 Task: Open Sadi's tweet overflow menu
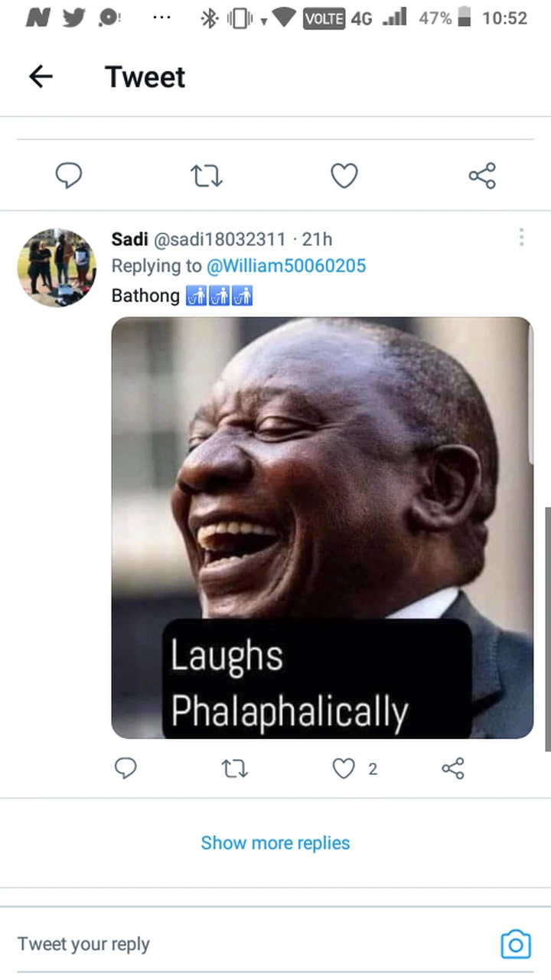[521, 238]
